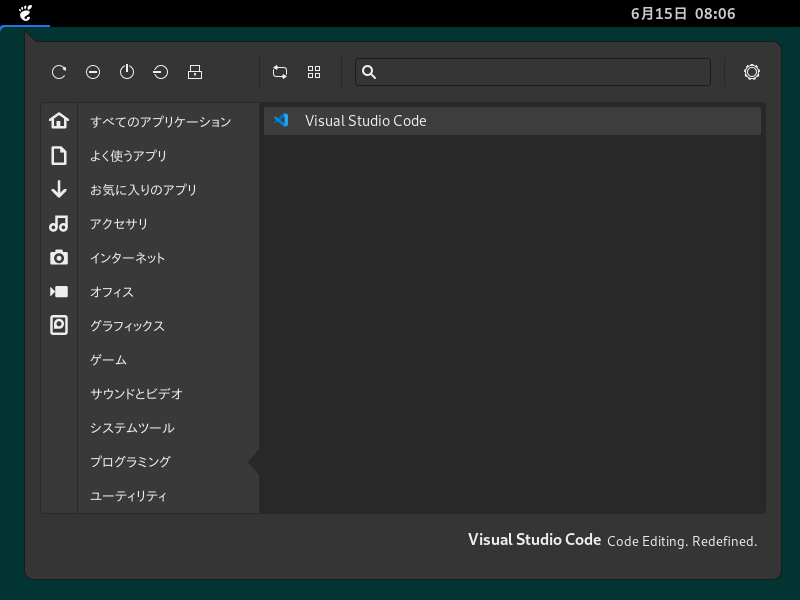Switch to grid view icon
The height and width of the screenshot is (600, 800).
tap(314, 72)
